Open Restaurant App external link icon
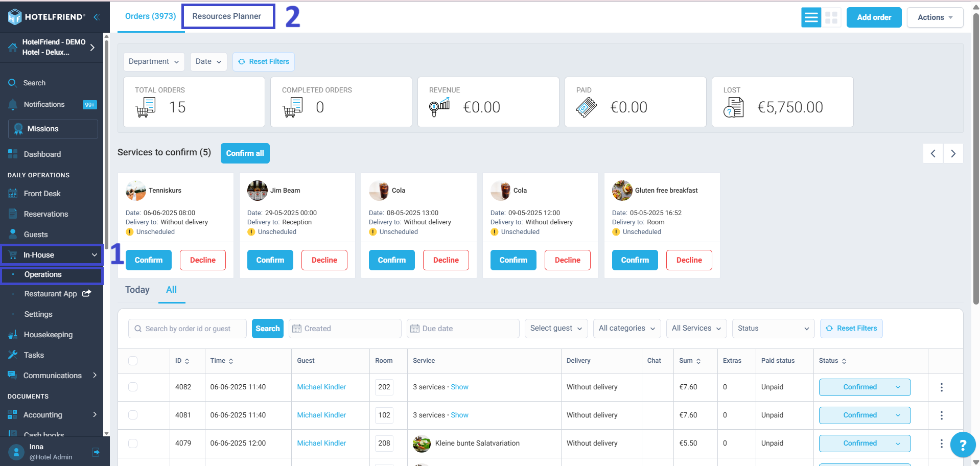980x466 pixels. [x=87, y=293]
